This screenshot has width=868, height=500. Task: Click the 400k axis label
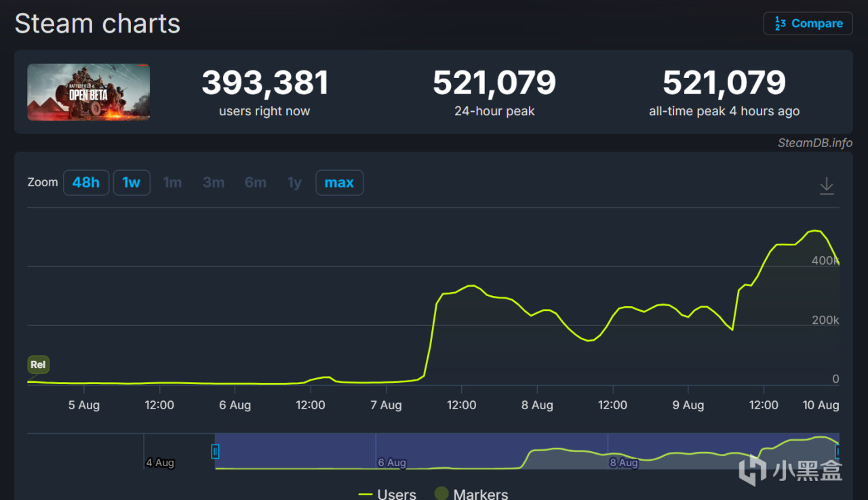(x=825, y=260)
